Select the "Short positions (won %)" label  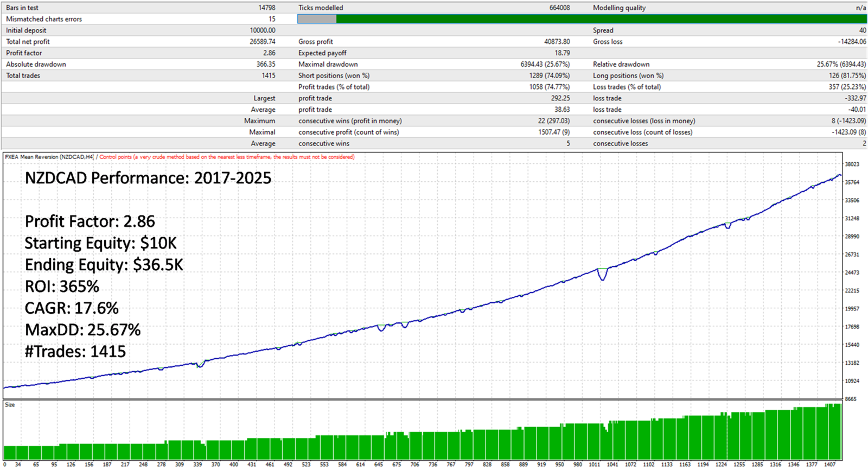(x=334, y=76)
